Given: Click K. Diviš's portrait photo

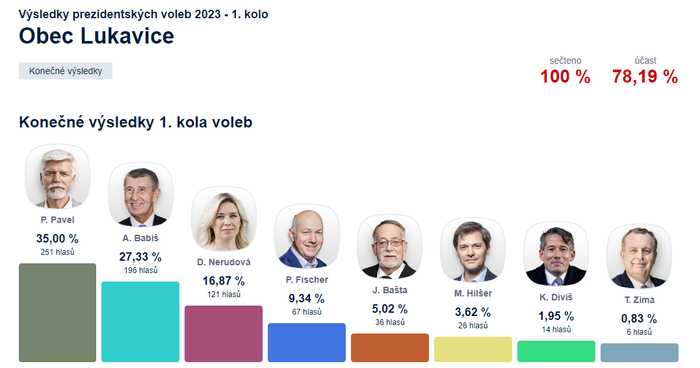Looking at the screenshot, I should 556,254.
